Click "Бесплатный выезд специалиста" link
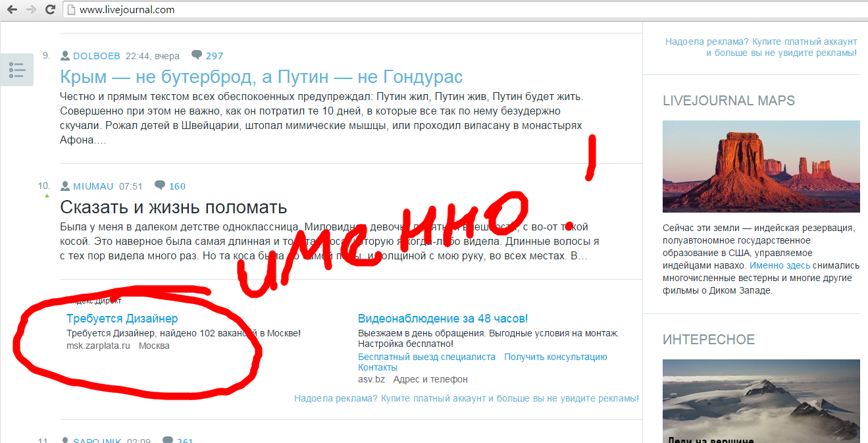Viewport: 868px width, 443px height. pos(426,357)
